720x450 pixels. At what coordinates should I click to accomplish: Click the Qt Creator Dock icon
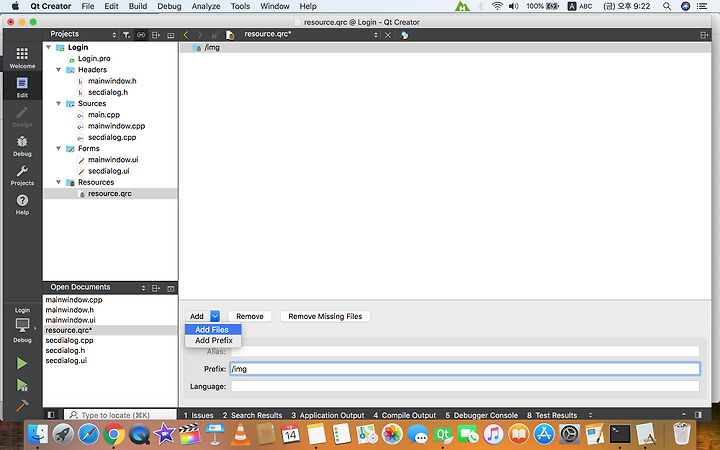point(443,433)
